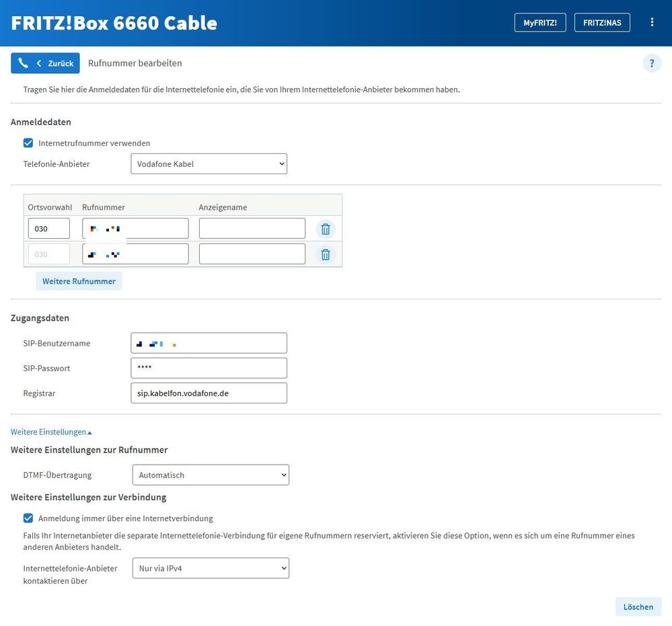Click the first Ortsvorwahl field with 030

pyautogui.click(x=49, y=229)
